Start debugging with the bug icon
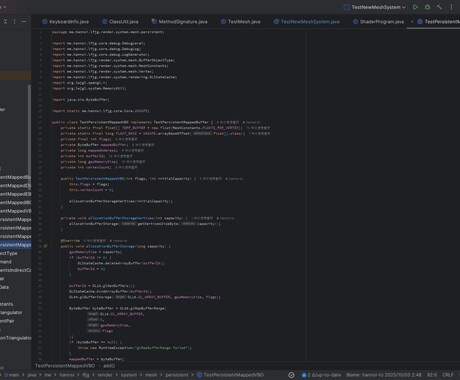The image size is (460, 380). pyautogui.click(x=427, y=7)
